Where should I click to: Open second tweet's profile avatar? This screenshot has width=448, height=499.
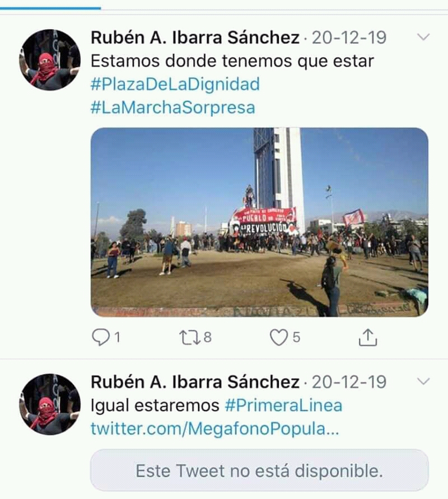click(x=50, y=404)
